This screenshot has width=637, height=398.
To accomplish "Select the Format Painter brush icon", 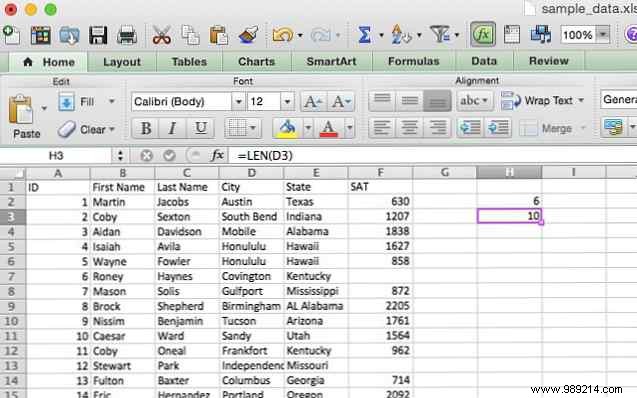I will (x=248, y=35).
